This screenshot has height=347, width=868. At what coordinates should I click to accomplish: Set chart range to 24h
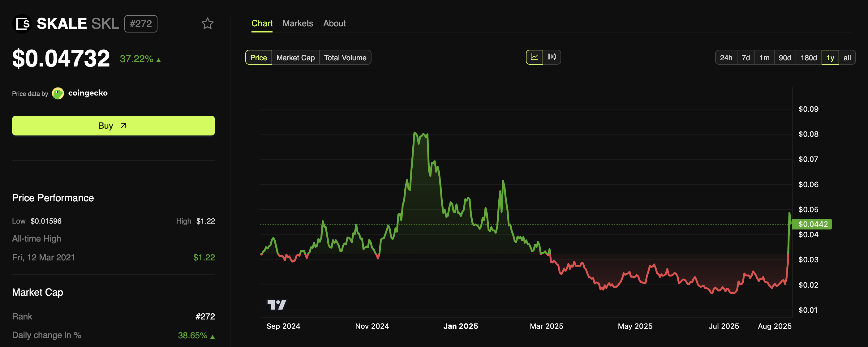[x=726, y=58]
